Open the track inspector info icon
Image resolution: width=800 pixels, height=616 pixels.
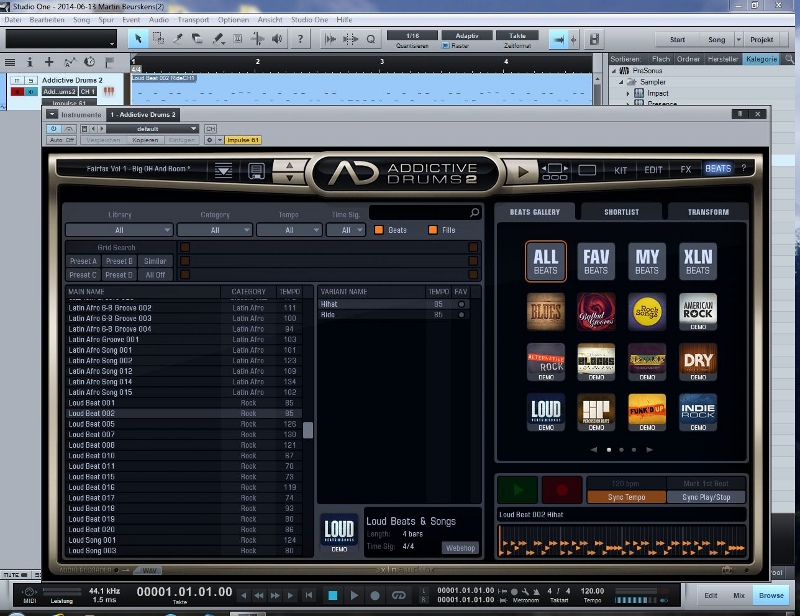tap(30, 62)
